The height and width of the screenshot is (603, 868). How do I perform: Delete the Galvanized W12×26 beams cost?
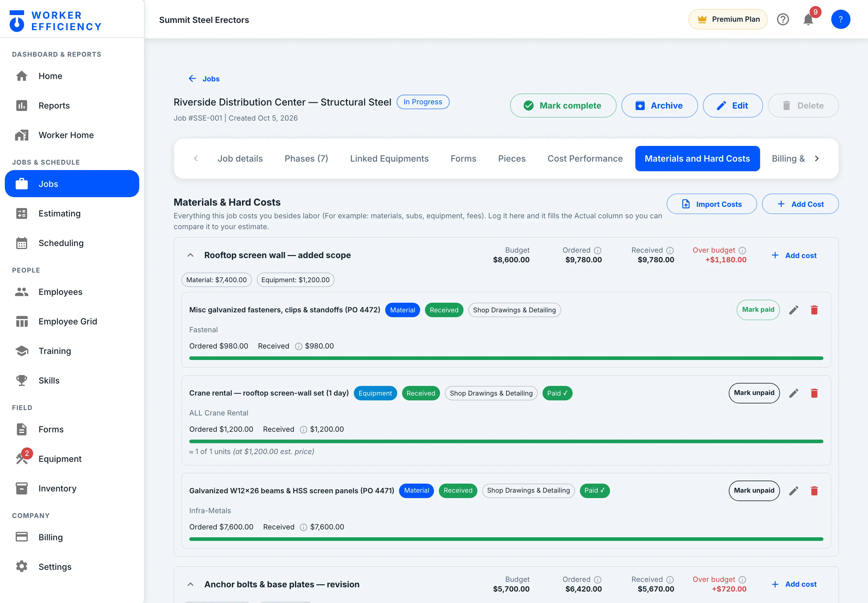pos(814,491)
